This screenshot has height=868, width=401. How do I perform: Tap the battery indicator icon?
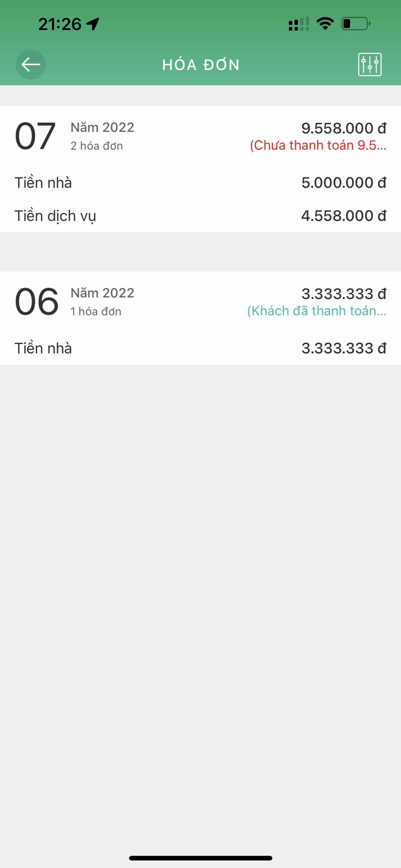point(356,24)
